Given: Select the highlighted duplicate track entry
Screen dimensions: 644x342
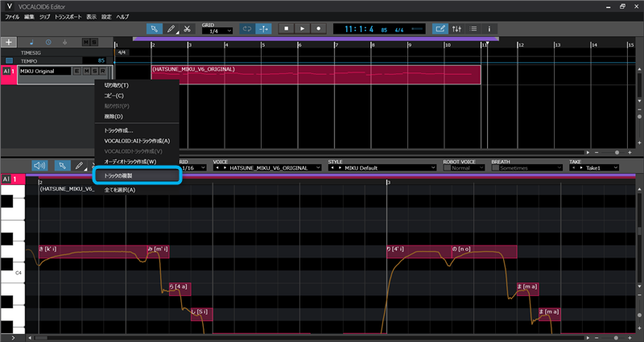Looking at the screenshot, I should [x=137, y=175].
